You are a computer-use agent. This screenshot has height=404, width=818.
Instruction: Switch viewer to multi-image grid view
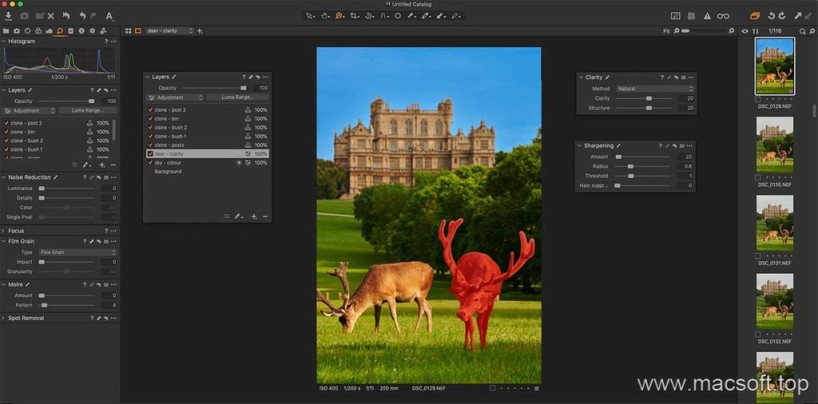click(x=127, y=31)
